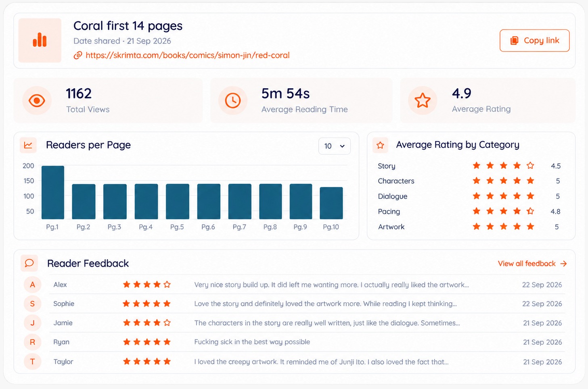Click the star icon for Average Rating

pyautogui.click(x=423, y=100)
